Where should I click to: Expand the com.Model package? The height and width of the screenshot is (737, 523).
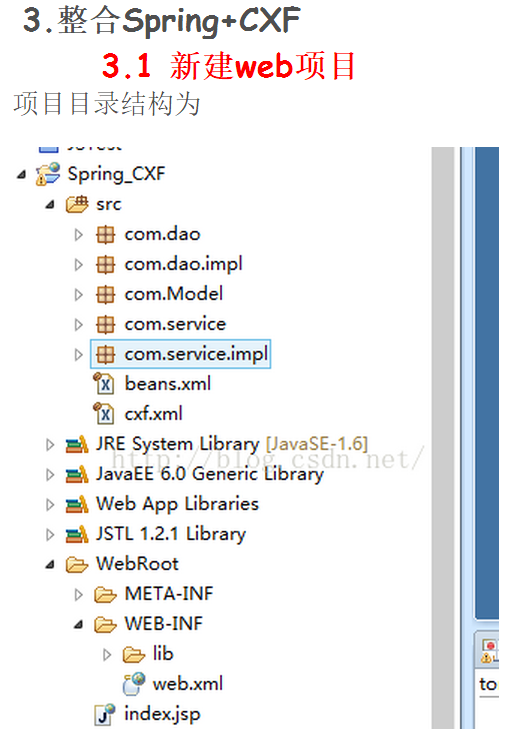[79, 295]
